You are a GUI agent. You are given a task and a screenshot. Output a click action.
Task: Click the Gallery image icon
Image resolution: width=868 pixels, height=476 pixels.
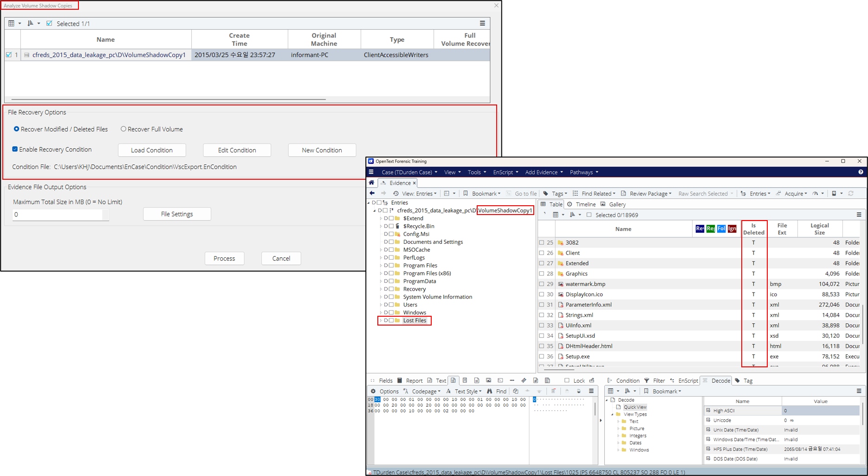[x=603, y=204]
